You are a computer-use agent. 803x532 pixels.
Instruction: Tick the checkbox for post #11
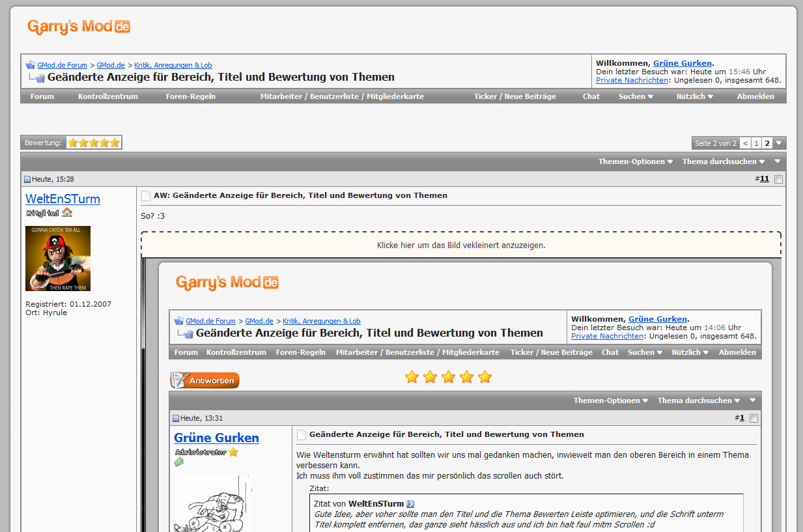pyautogui.click(x=778, y=179)
